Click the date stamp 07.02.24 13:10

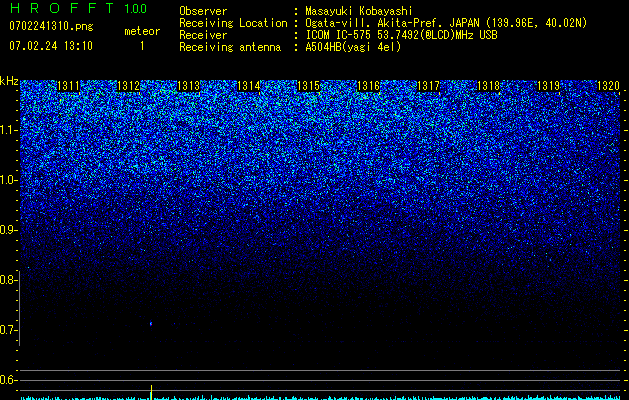[x=51, y=45]
